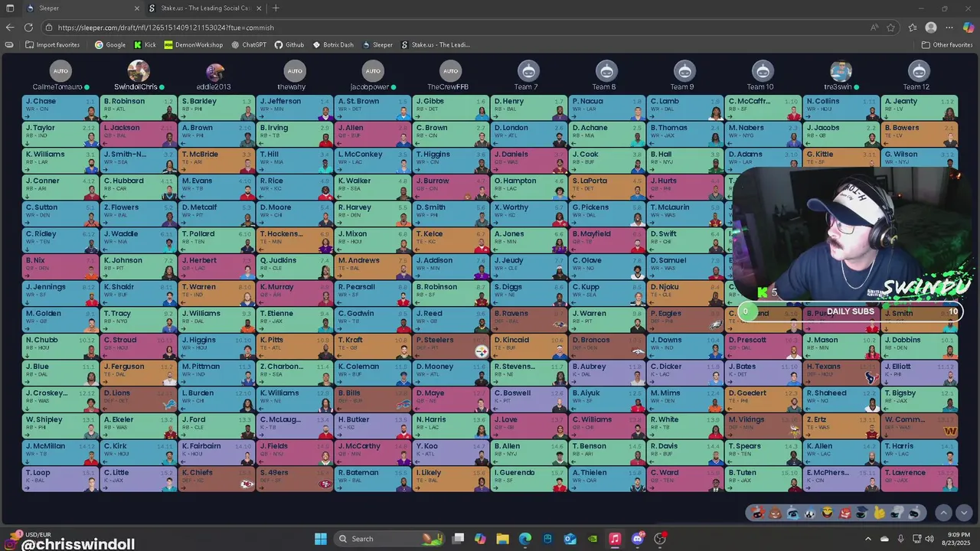Open the Kick bookmark

pos(145,44)
